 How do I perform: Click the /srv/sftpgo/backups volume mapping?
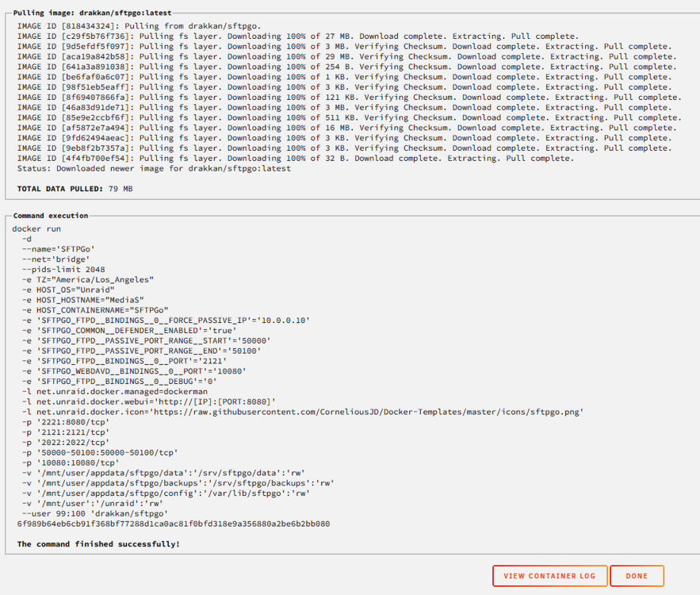tap(178, 484)
